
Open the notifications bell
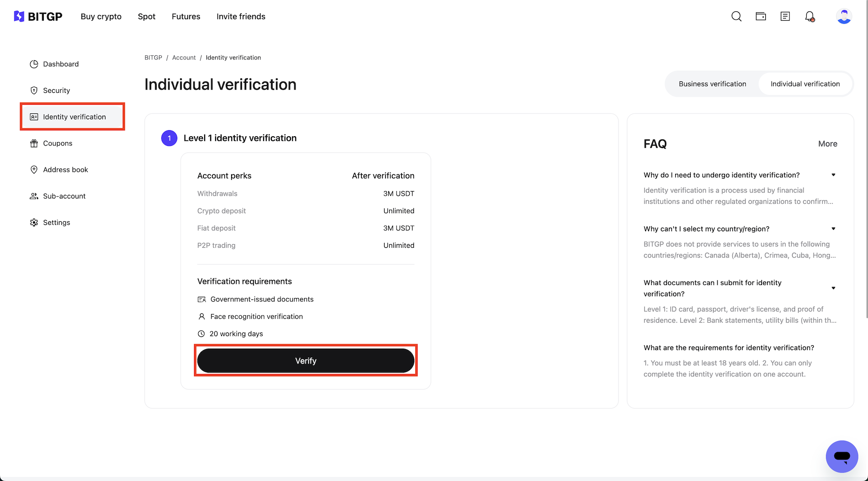coord(810,16)
